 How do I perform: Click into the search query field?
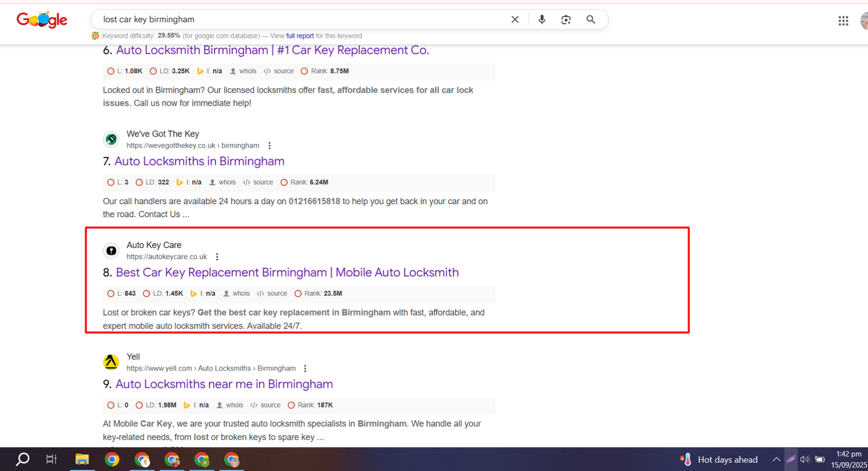coord(298,20)
